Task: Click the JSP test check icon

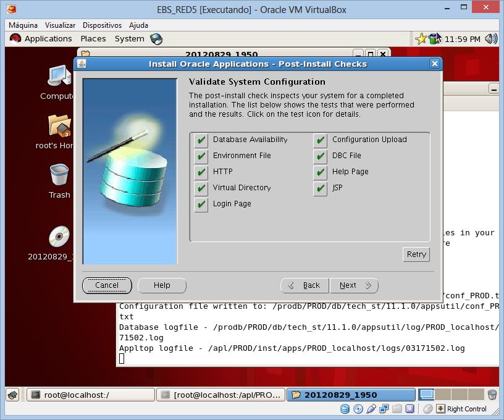Action: pos(321,188)
